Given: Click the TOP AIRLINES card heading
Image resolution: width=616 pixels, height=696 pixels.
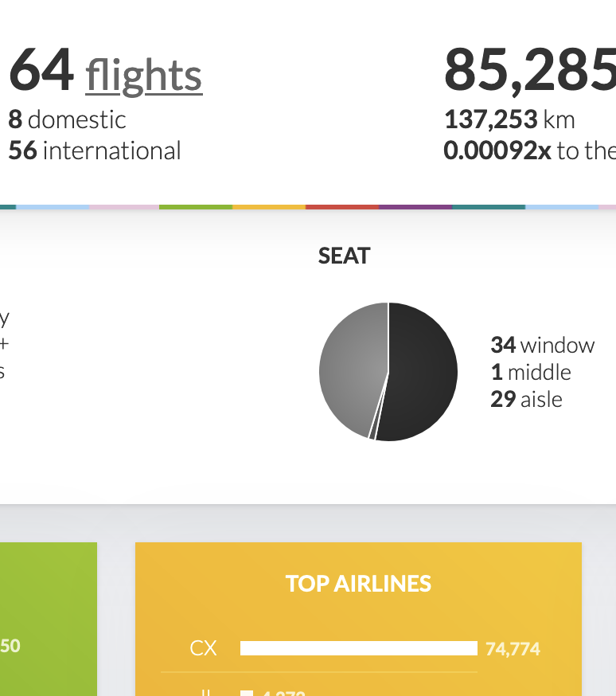Looking at the screenshot, I should [x=358, y=584].
